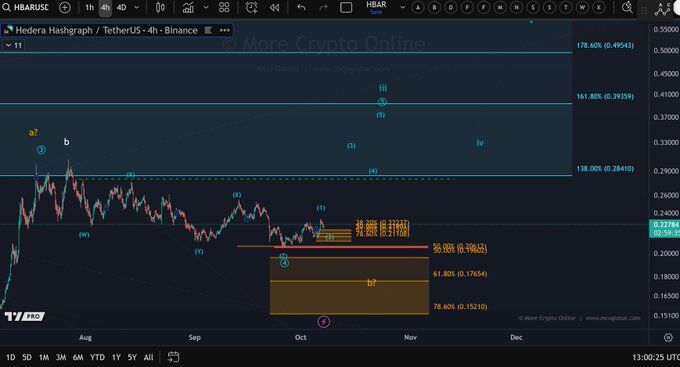Select the orange b? wave label

pyautogui.click(x=372, y=283)
